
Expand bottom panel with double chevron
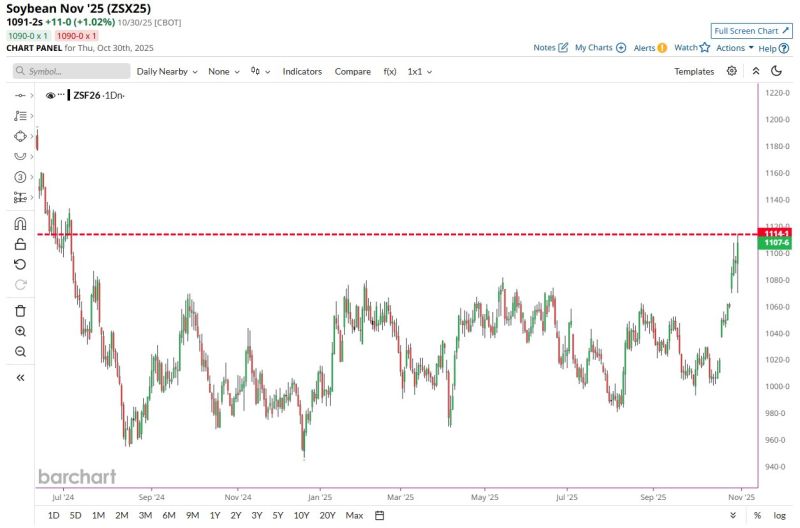(x=733, y=515)
